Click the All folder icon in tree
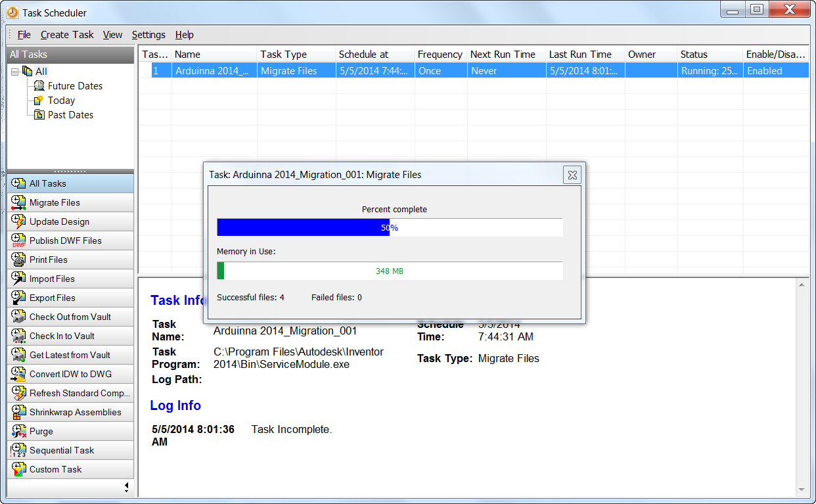This screenshot has width=816, height=504. [27, 71]
